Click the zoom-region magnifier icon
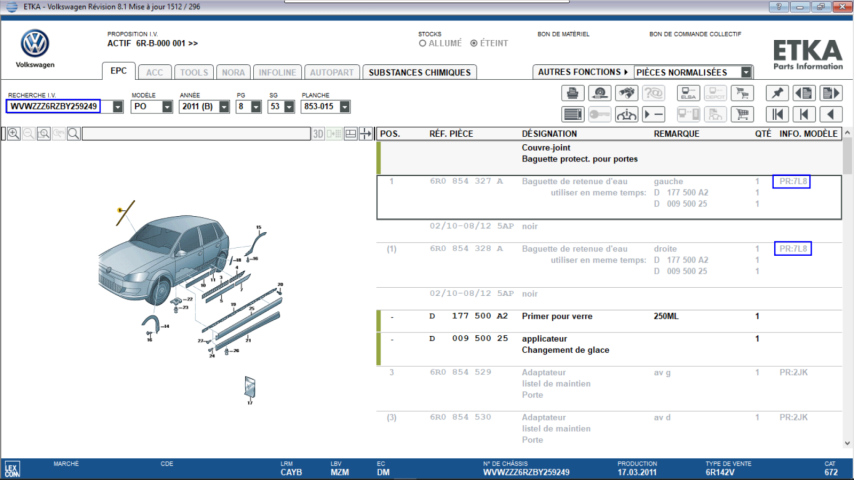The image size is (854, 480). click(44, 133)
